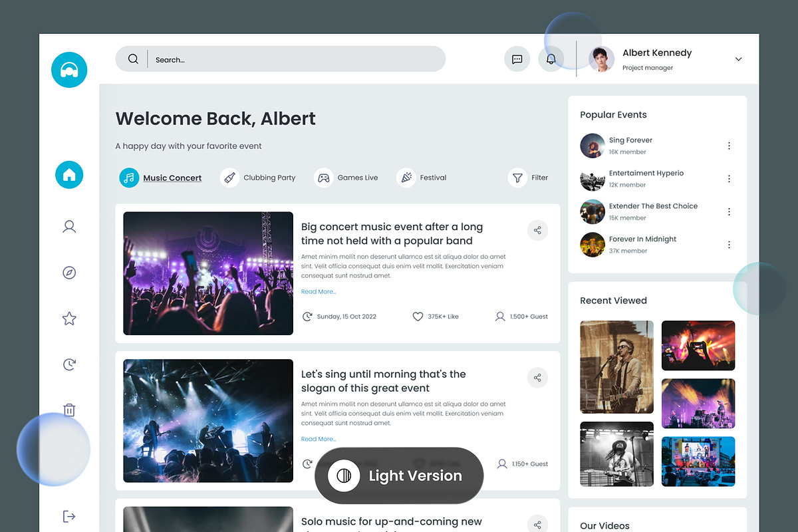Select the Music Concert category tab
The height and width of the screenshot is (532, 798).
(160, 178)
